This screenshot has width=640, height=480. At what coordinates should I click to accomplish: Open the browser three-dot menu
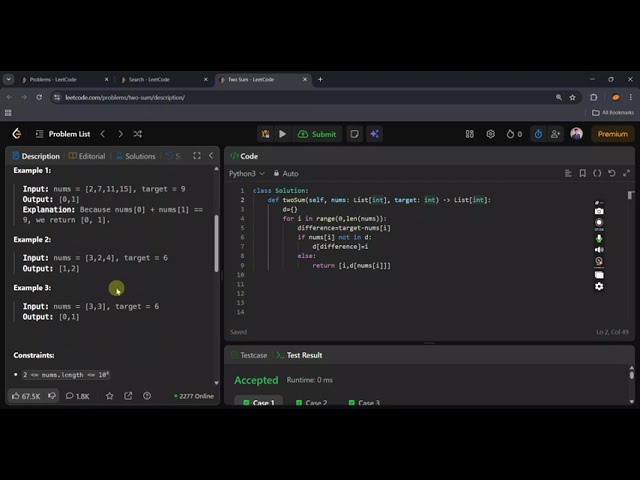click(x=631, y=97)
